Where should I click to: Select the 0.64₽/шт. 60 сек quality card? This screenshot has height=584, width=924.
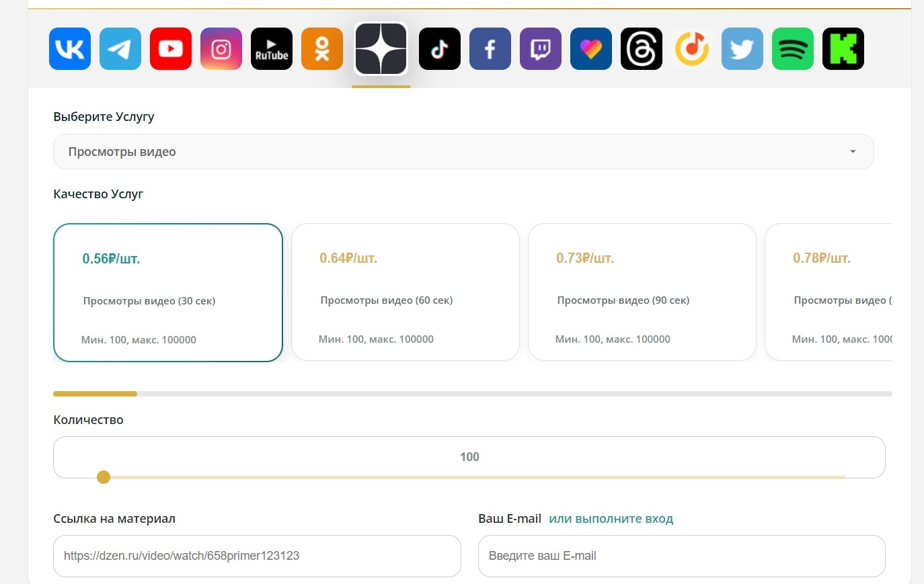pos(406,292)
